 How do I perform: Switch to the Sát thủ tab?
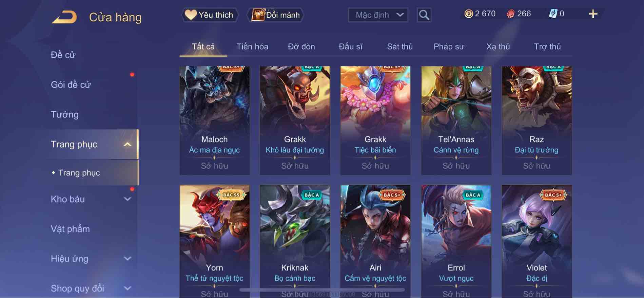[400, 46]
